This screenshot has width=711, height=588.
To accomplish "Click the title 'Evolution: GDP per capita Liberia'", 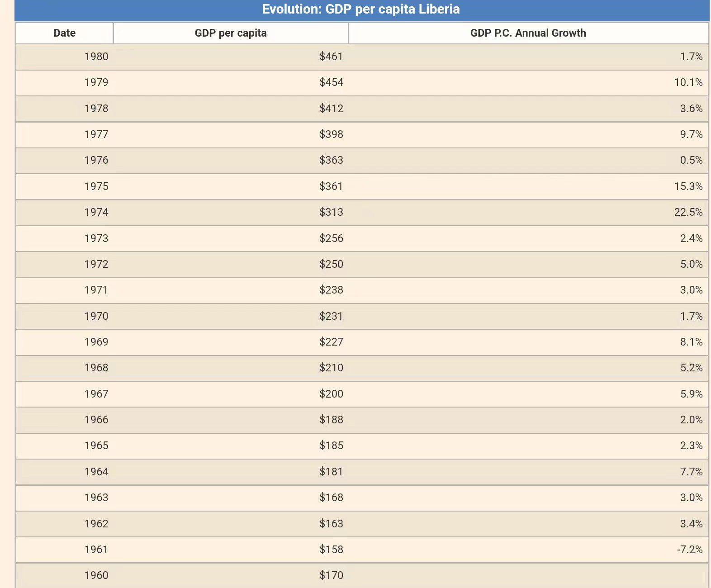I will coord(361,9).
